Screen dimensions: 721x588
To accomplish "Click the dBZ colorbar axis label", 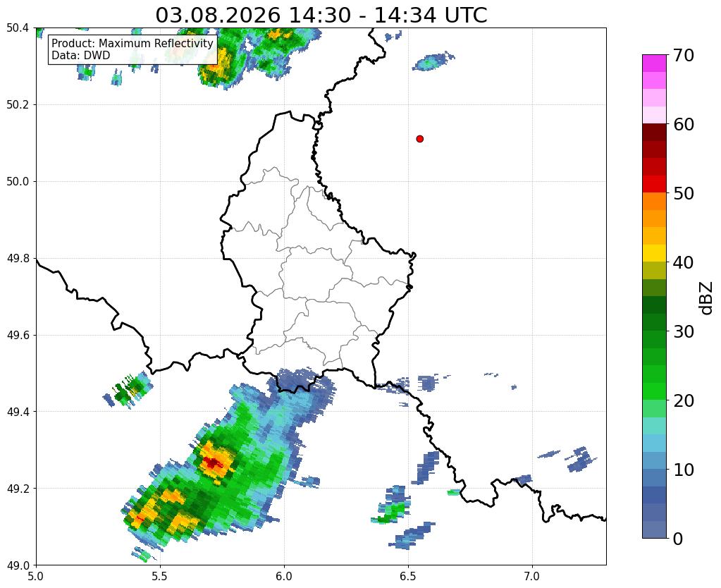I will pyautogui.click(x=707, y=298).
